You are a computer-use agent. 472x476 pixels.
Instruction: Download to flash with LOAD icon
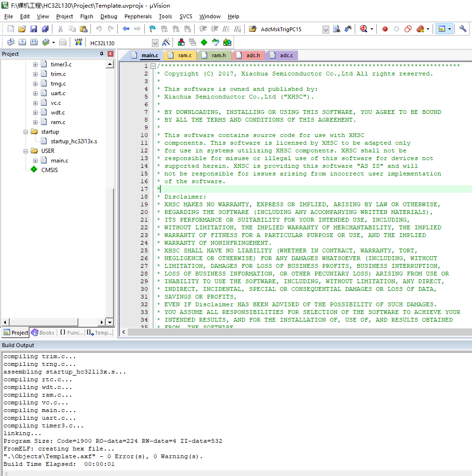[x=78, y=42]
